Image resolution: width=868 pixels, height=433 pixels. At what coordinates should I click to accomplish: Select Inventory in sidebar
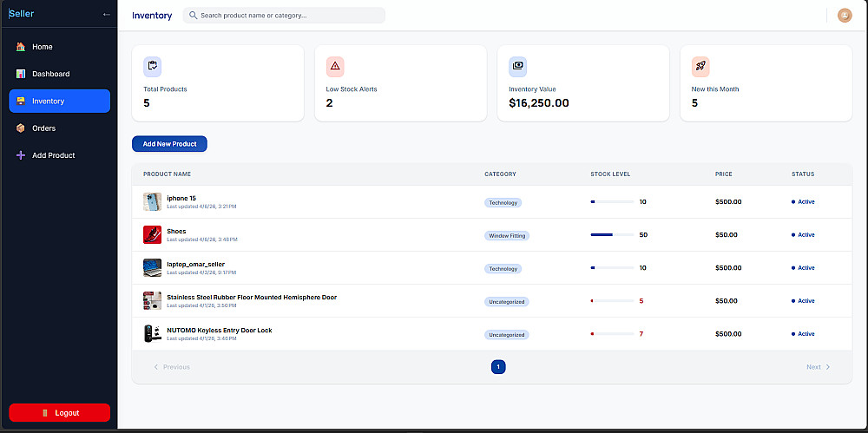59,101
